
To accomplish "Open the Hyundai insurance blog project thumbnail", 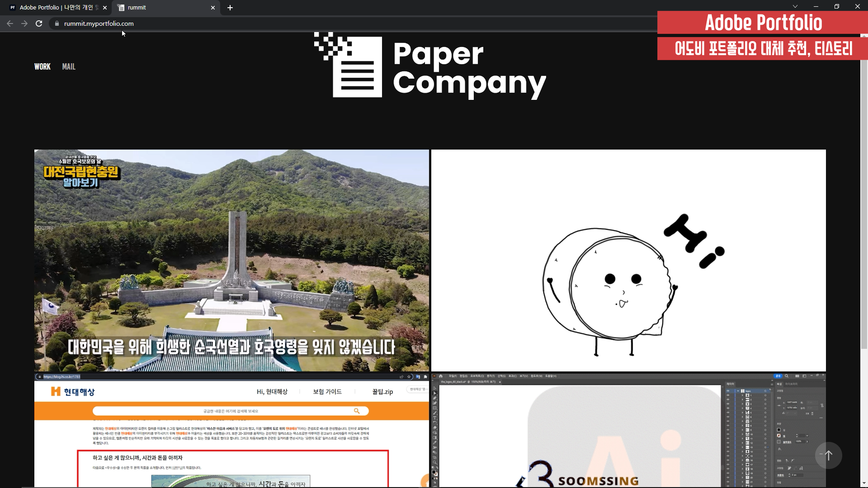I will click(x=231, y=430).
